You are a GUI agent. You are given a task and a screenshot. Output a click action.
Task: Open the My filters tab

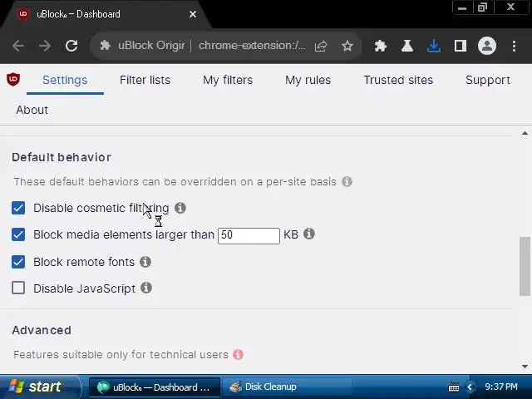(x=228, y=80)
